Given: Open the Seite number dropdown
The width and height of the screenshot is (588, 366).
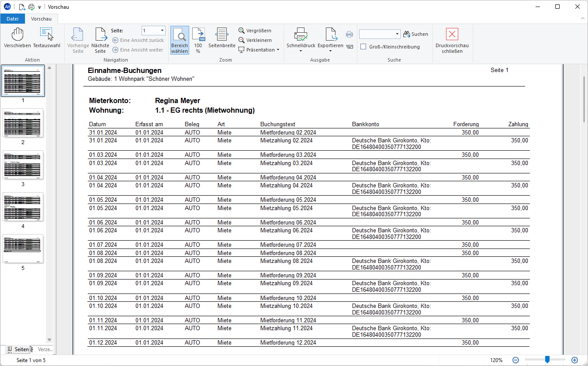Looking at the screenshot, I should [x=163, y=31].
